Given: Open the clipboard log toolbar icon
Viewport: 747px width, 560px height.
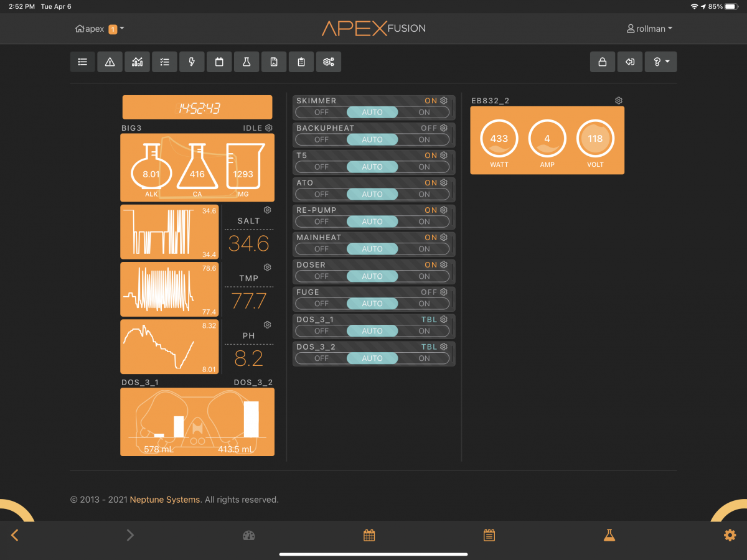Looking at the screenshot, I should [x=301, y=62].
